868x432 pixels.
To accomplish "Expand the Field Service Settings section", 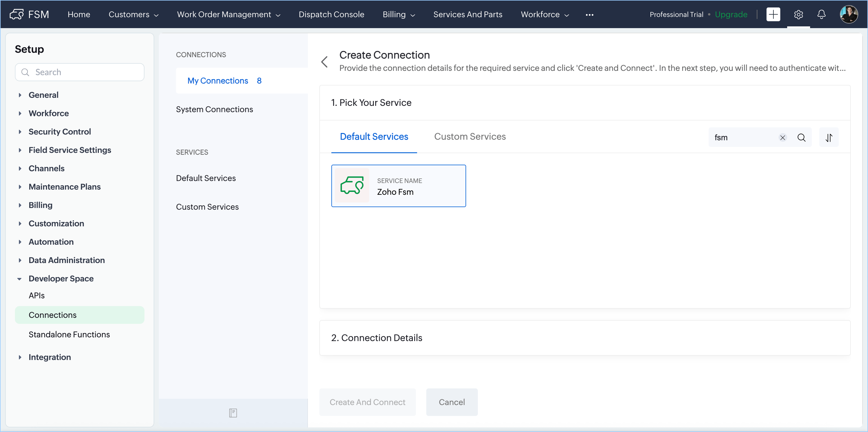I will (x=70, y=150).
